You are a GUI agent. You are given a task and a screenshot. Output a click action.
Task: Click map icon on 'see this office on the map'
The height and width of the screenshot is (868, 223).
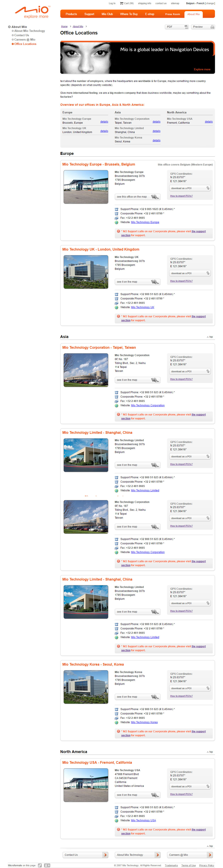pos(155,196)
